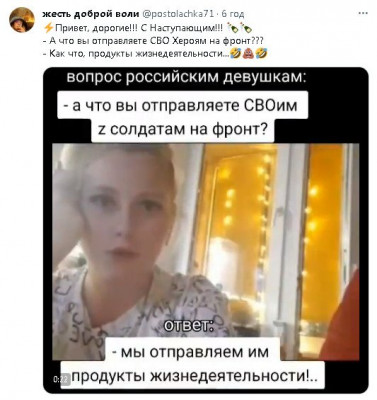Open the @postolachka71 handle link
377x400 pixels.
[178, 14]
